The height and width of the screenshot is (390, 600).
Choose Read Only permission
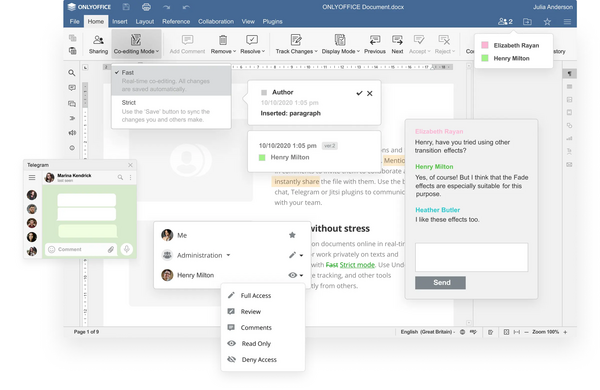[263, 344]
